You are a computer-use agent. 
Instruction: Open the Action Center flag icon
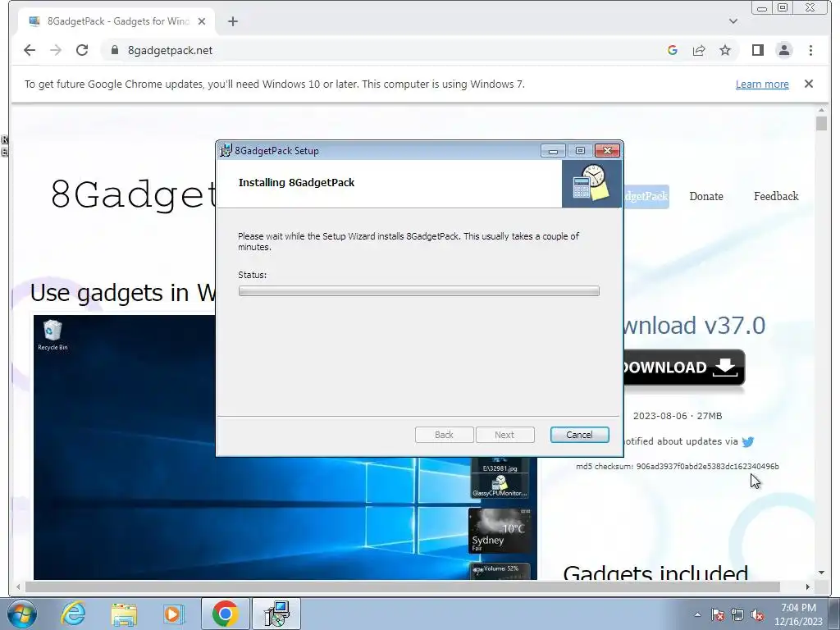coord(718,614)
